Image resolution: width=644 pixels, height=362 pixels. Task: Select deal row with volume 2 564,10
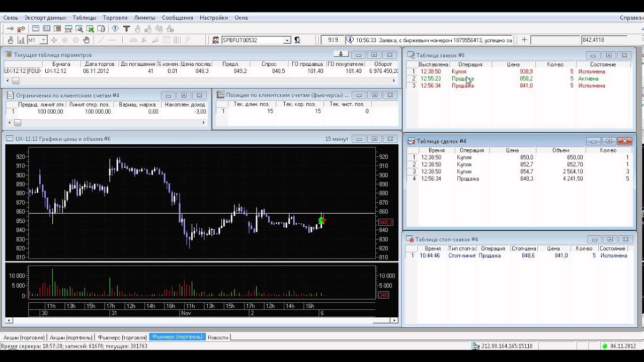pos(518,171)
